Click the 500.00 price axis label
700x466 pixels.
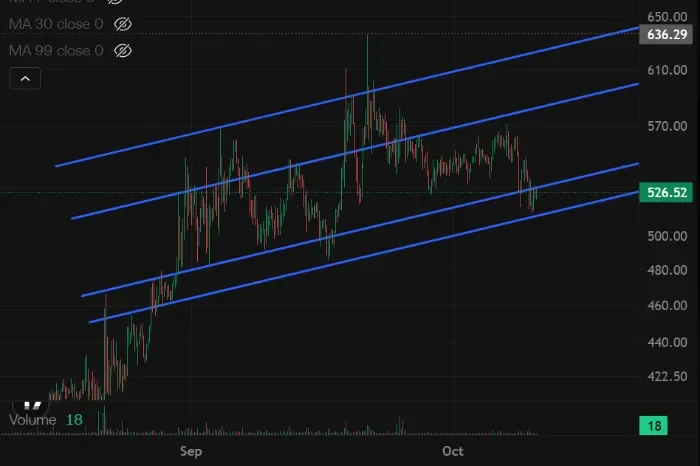(x=667, y=236)
